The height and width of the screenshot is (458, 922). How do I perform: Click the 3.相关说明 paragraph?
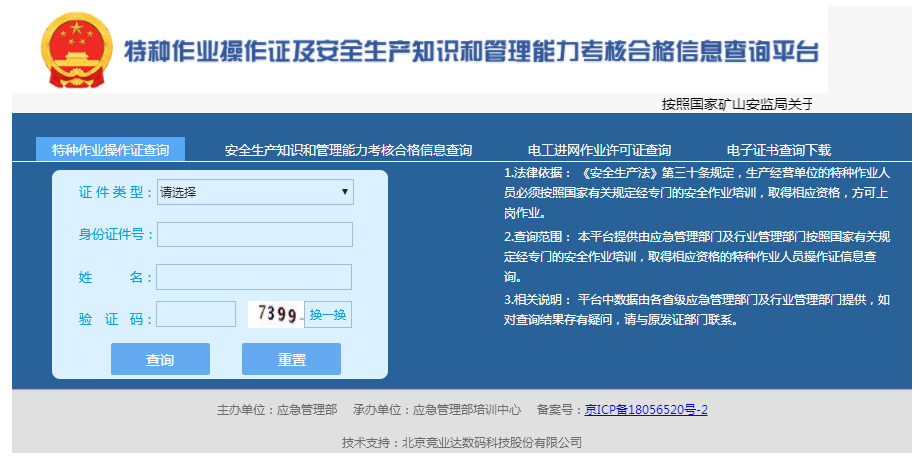coord(697,310)
